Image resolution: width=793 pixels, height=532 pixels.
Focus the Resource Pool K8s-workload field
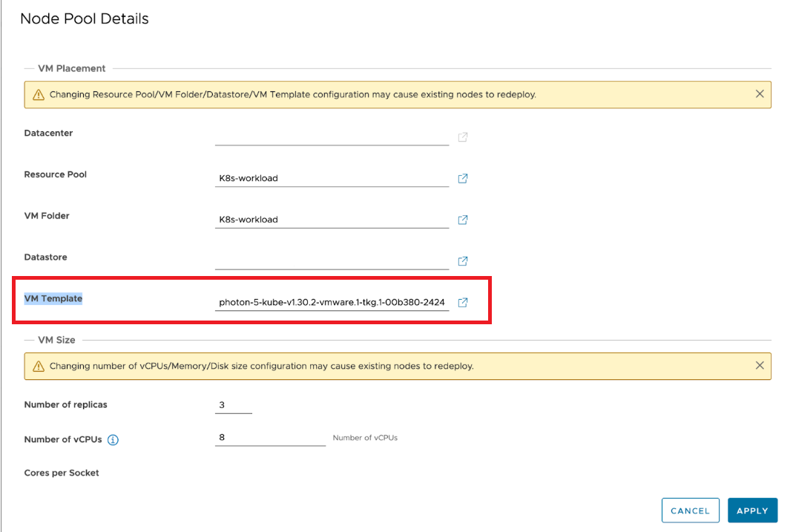pos(332,179)
